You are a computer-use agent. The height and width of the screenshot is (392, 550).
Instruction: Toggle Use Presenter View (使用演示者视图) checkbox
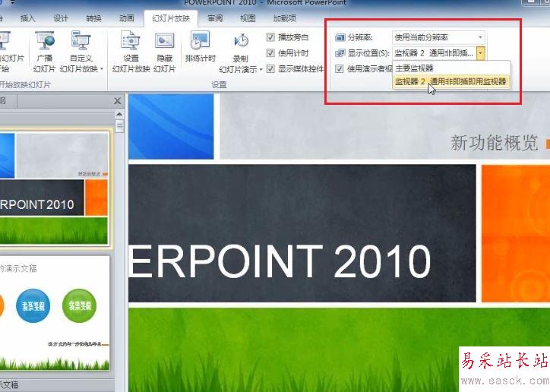pos(339,68)
